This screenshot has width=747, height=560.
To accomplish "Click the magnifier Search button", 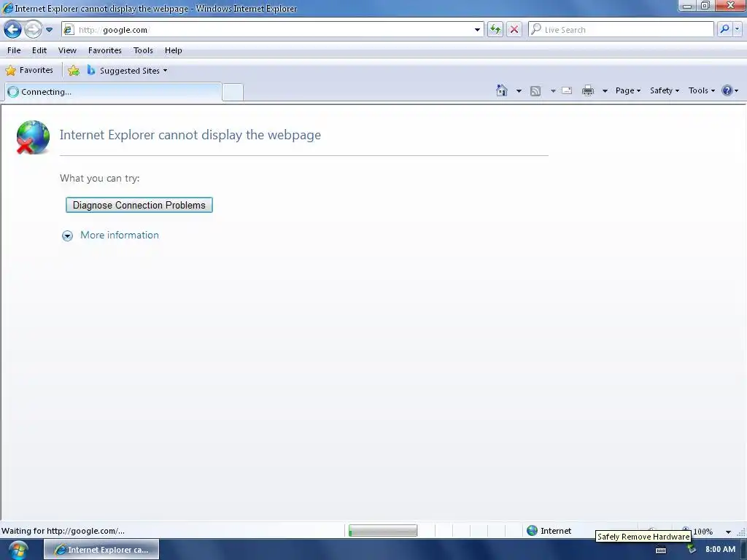I will point(724,29).
